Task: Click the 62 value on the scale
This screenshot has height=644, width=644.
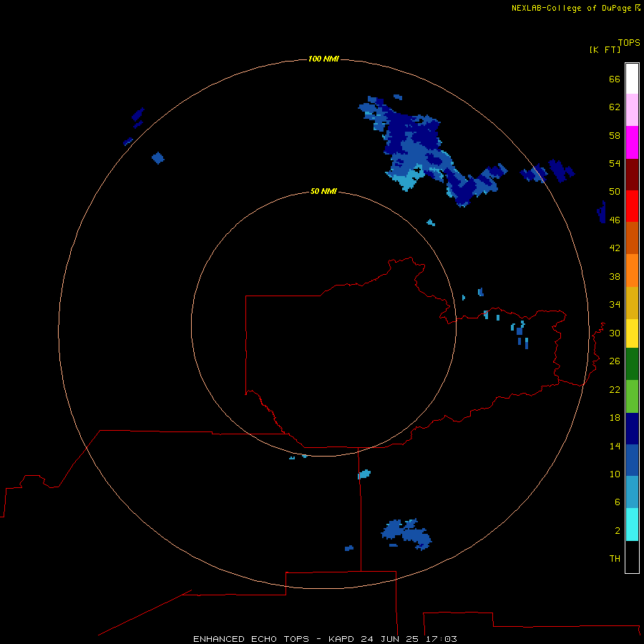Action: [615, 107]
